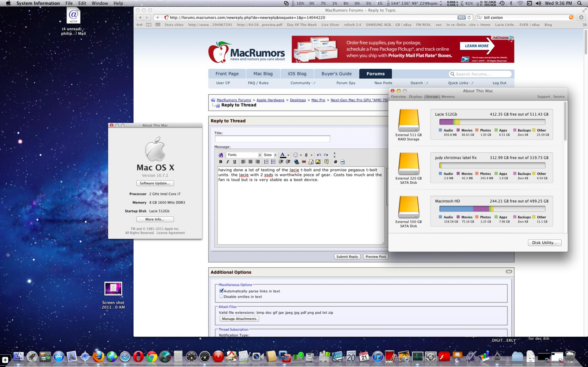Open the Trash in the Dock
The image size is (588, 367).
point(571,357)
